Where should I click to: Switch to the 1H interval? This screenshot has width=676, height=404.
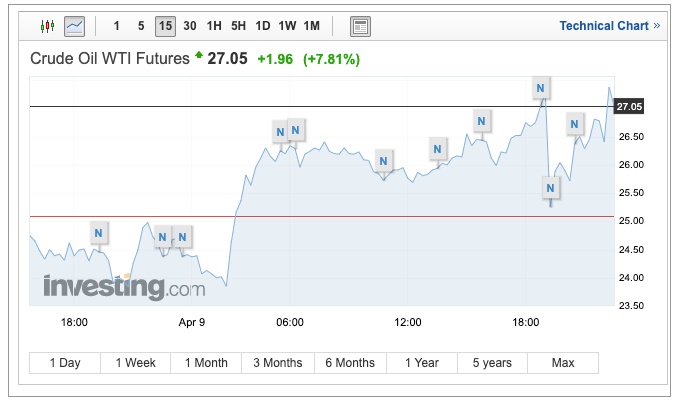(214, 26)
